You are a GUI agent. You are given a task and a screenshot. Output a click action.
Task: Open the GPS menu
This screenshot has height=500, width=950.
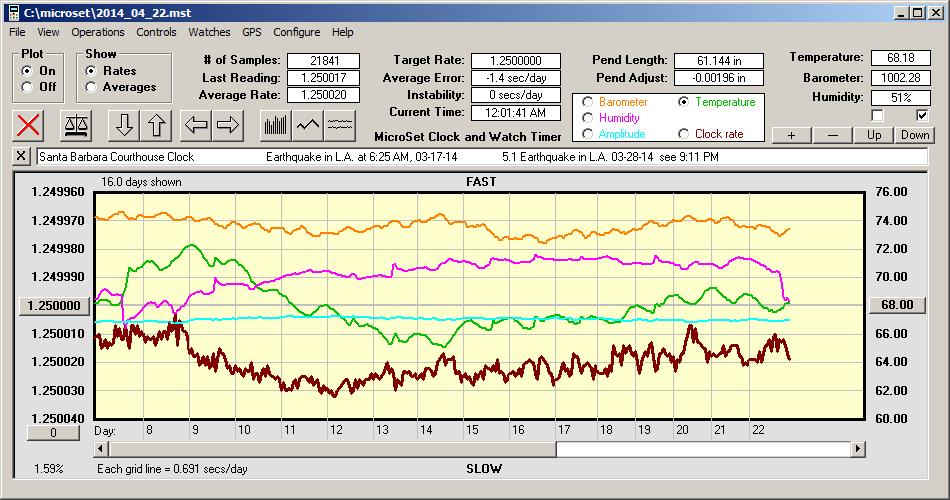tap(251, 32)
